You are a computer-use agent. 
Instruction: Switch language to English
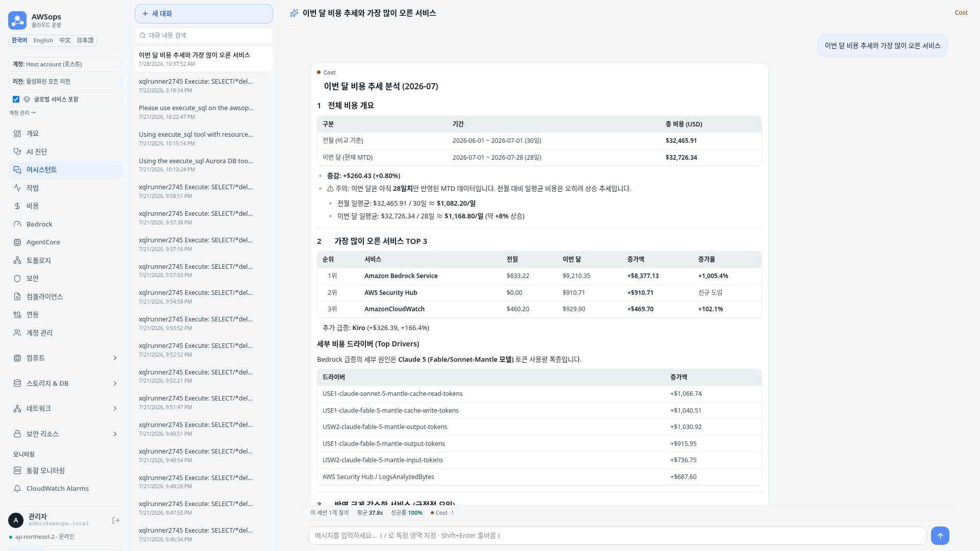pyautogui.click(x=43, y=40)
